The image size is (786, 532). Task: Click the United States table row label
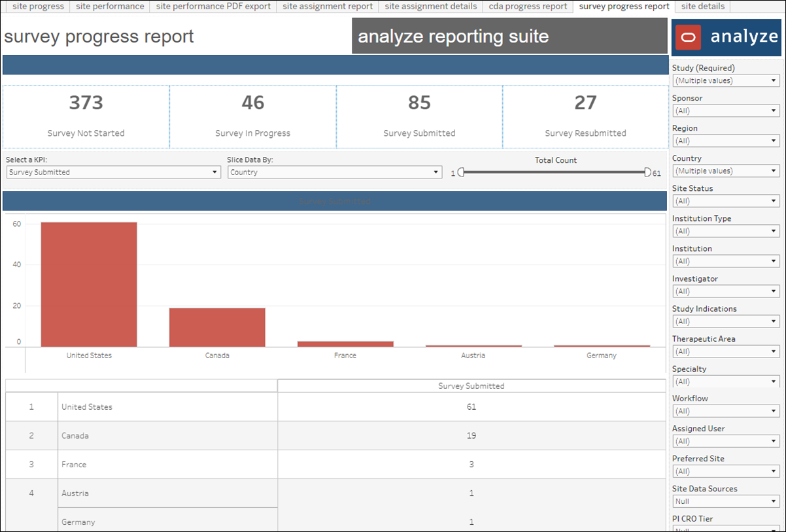click(87, 407)
